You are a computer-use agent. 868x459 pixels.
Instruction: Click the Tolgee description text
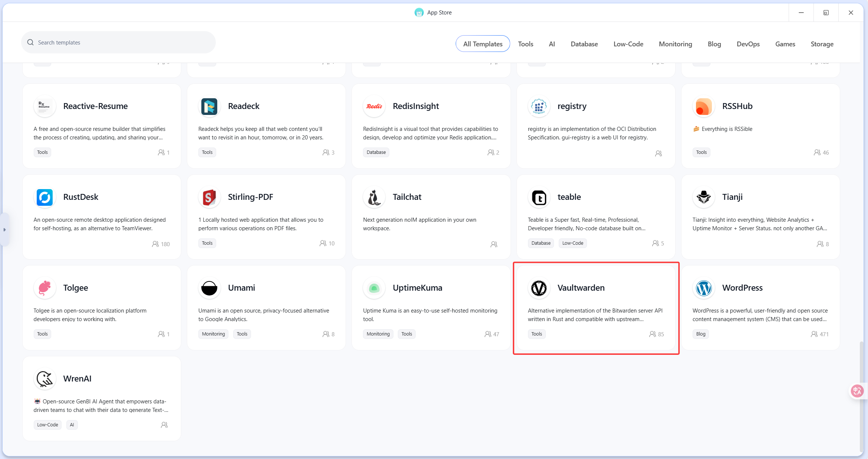(90, 315)
